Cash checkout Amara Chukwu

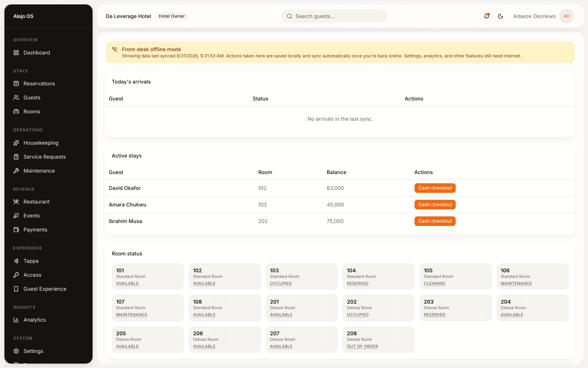(x=435, y=204)
